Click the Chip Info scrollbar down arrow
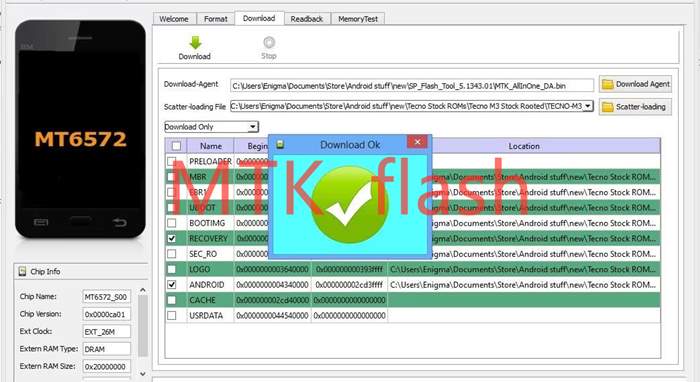This screenshot has width=700, height=382. point(143,374)
